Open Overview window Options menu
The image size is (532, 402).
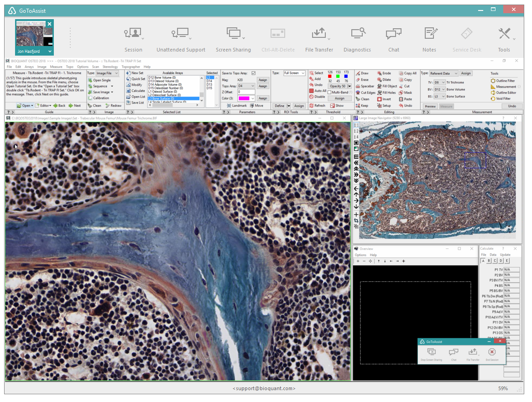tap(360, 255)
